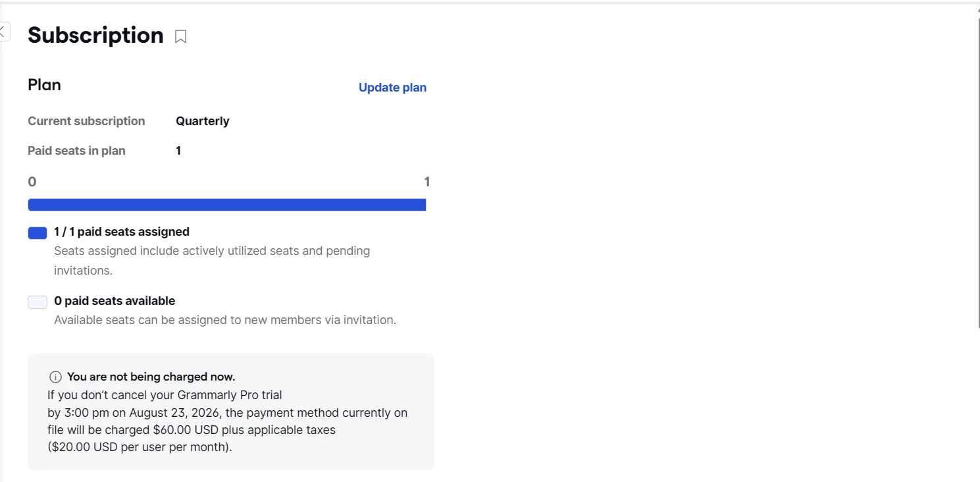
Task: Click the 0 paid seats available text
Action: 115,301
